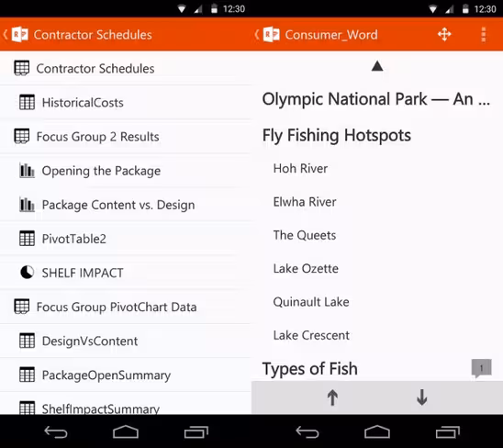Open the three-dot overflow menu
Image resolution: width=503 pixels, height=448 pixels.
pos(484,34)
